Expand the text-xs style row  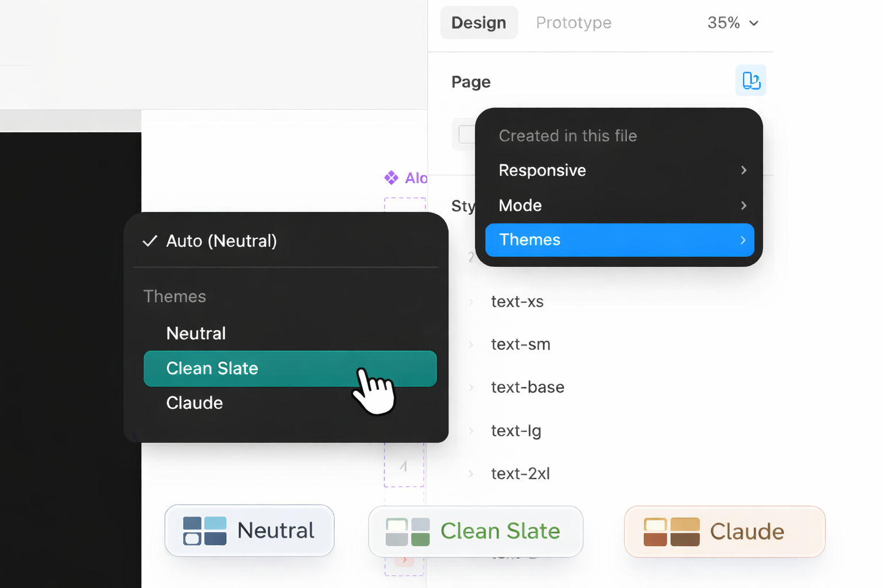click(471, 301)
